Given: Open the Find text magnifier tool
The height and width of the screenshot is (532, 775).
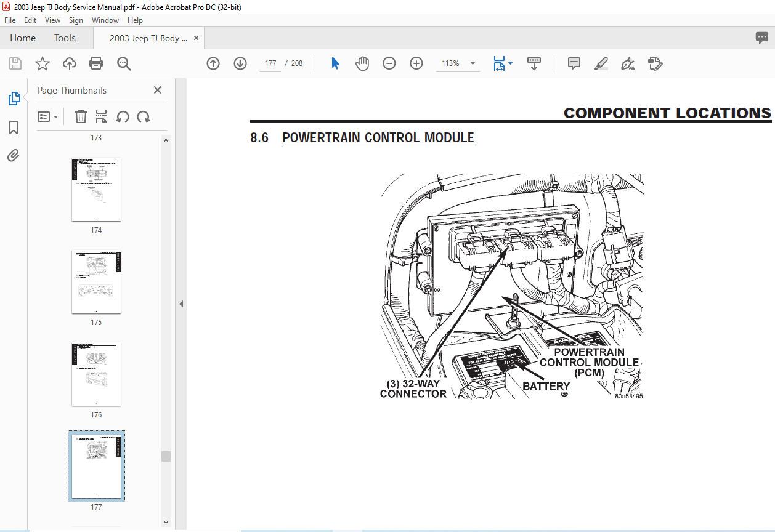Looking at the screenshot, I should coord(124,63).
